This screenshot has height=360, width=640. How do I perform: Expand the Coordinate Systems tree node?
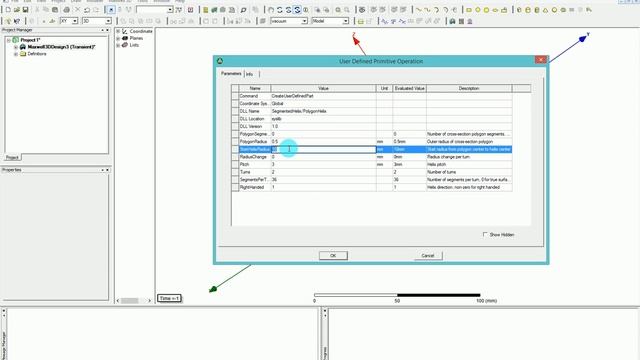click(118, 31)
